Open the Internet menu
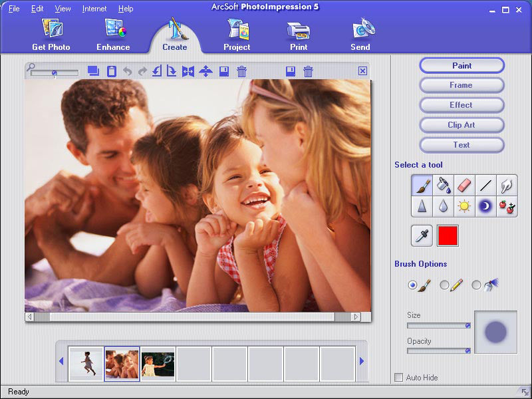Screen dimensions: 532x399 click(x=94, y=9)
